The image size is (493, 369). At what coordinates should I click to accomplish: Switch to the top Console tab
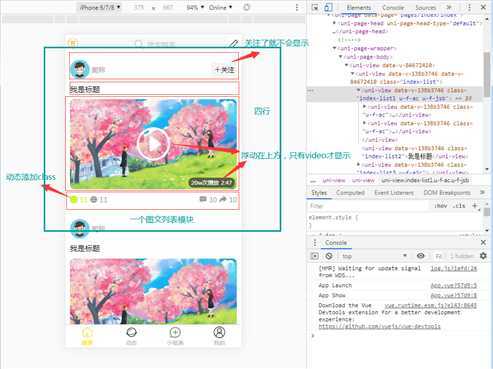[x=393, y=7]
